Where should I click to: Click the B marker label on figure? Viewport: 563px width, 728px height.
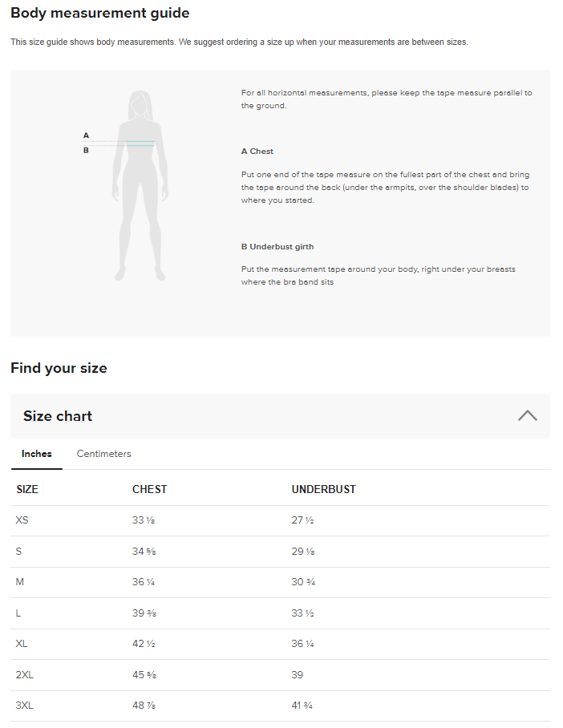tap(86, 150)
